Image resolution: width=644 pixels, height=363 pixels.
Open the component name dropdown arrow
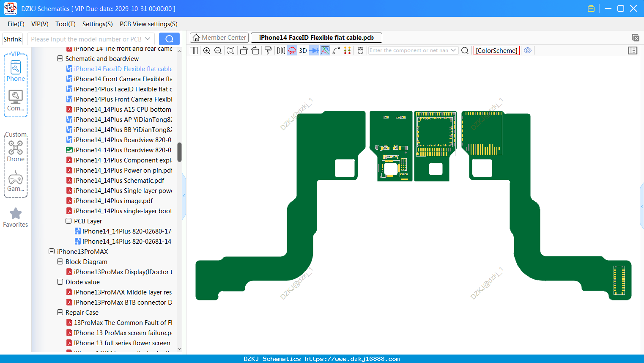pyautogui.click(x=454, y=50)
